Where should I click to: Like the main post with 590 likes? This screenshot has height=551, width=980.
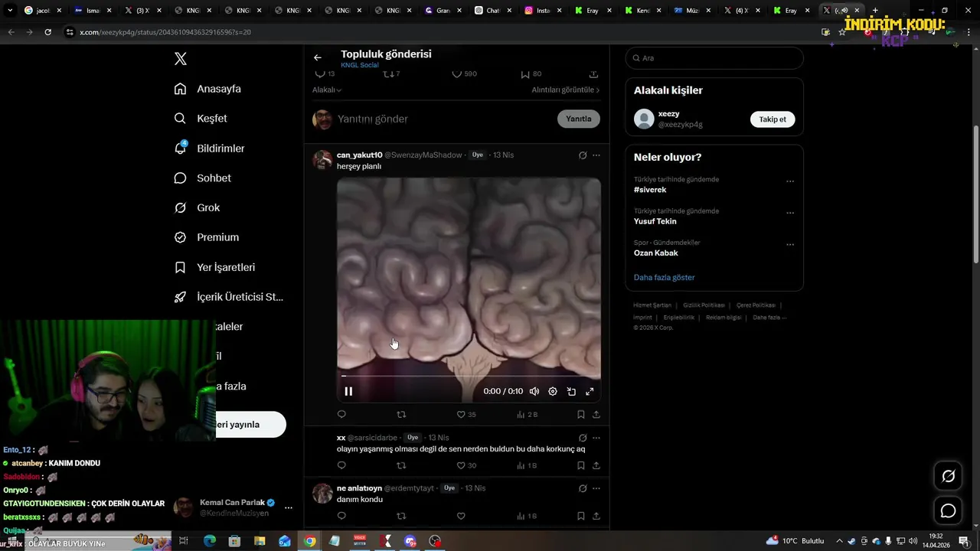457,73
